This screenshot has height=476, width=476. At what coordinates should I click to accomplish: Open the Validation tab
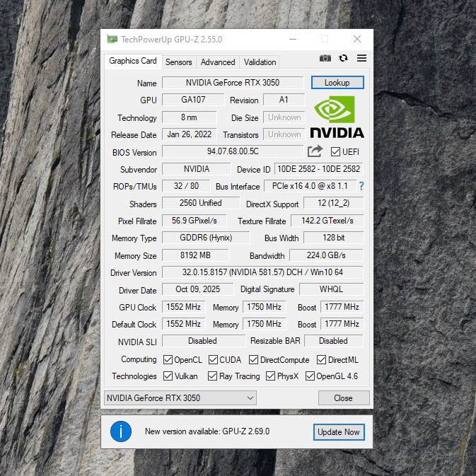point(260,62)
